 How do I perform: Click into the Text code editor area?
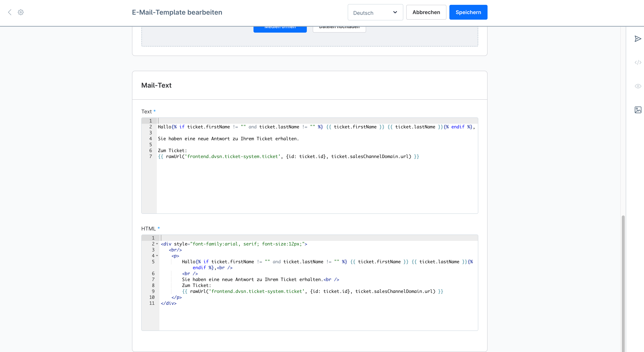tap(317, 185)
